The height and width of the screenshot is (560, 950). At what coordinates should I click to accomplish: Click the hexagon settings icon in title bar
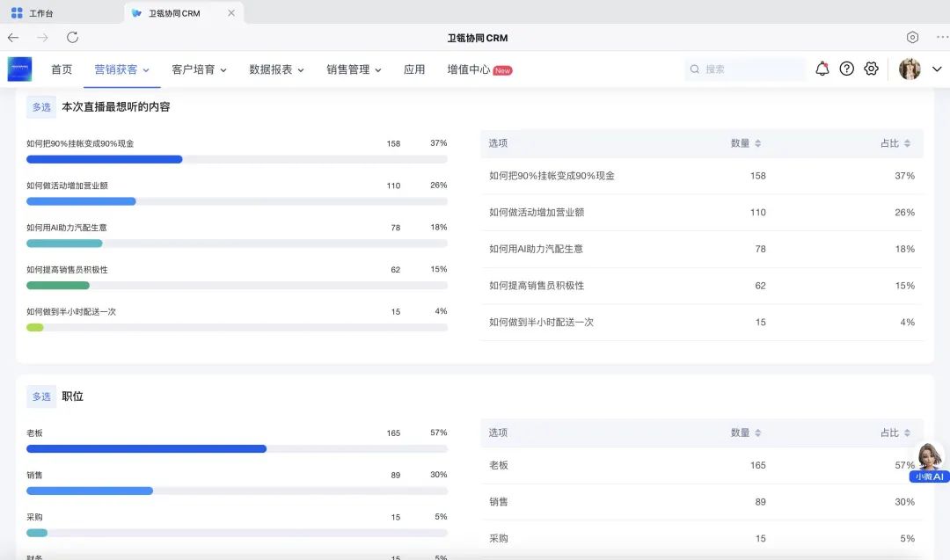912,38
